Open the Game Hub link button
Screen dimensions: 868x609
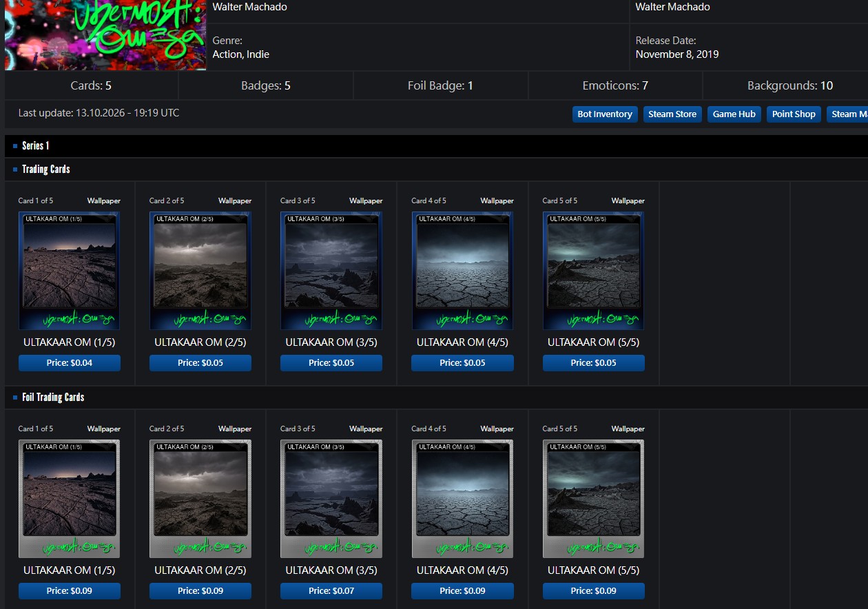coord(734,114)
